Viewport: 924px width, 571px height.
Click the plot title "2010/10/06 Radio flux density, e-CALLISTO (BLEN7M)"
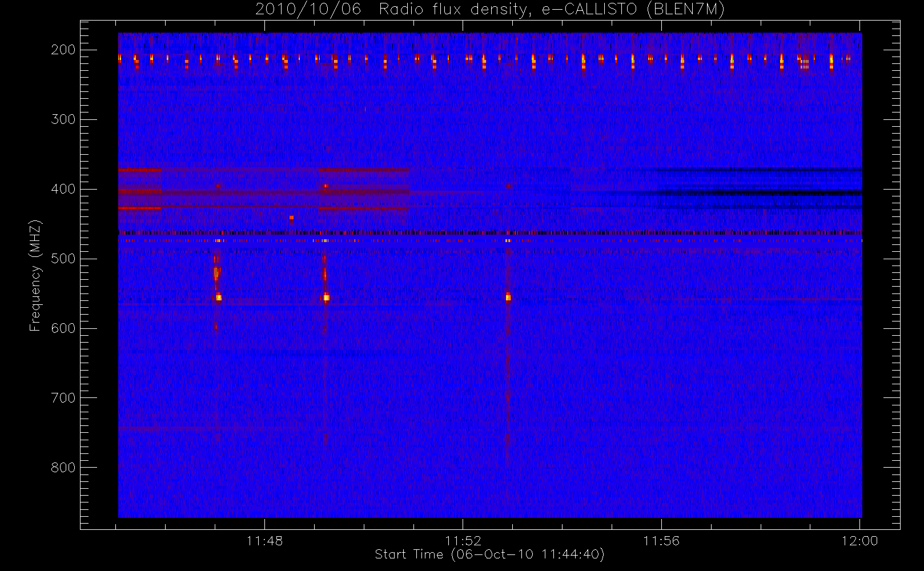490,10
